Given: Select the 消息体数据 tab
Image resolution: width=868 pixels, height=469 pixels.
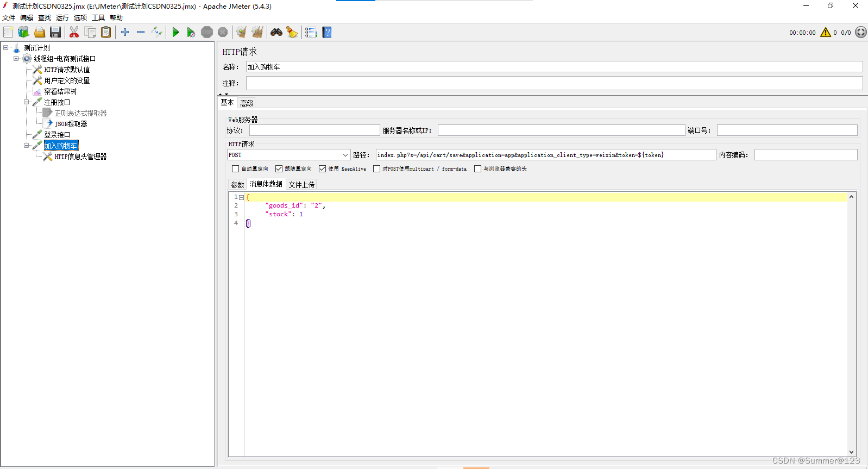Looking at the screenshot, I should click(x=266, y=184).
